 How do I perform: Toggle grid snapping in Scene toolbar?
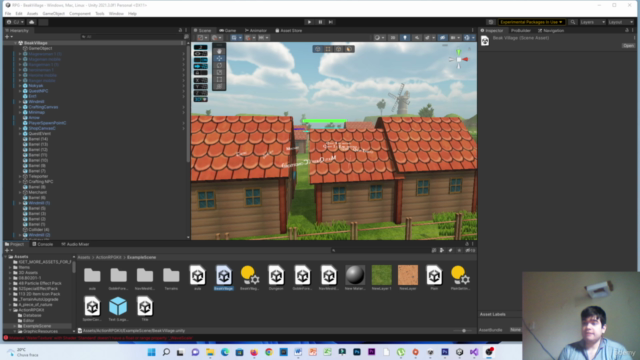[247, 38]
